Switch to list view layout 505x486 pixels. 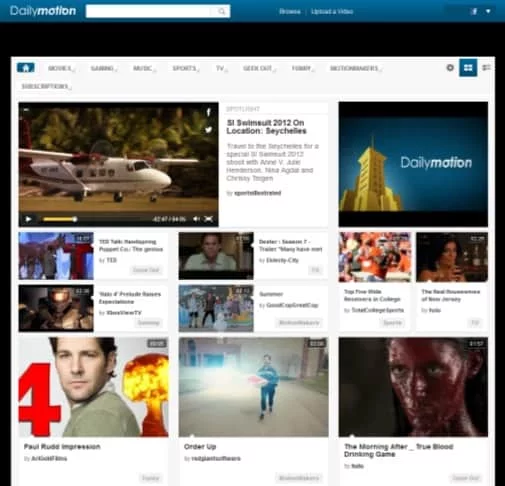(x=486, y=68)
